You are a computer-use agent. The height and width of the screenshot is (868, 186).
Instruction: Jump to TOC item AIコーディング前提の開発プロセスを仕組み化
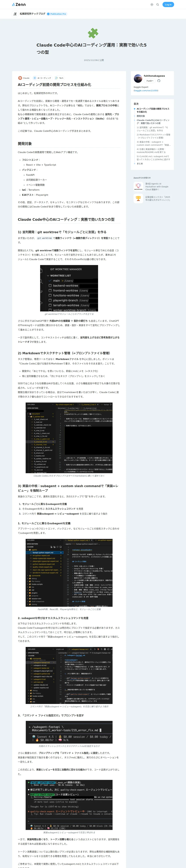pos(153,110)
